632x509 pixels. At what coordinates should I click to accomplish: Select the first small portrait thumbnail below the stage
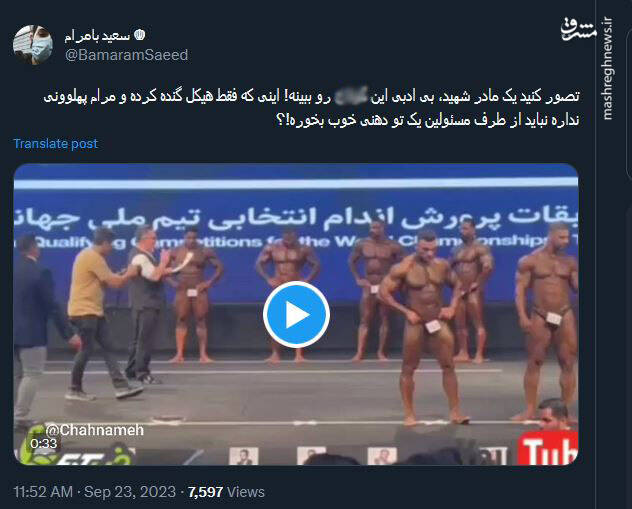(x=243, y=456)
